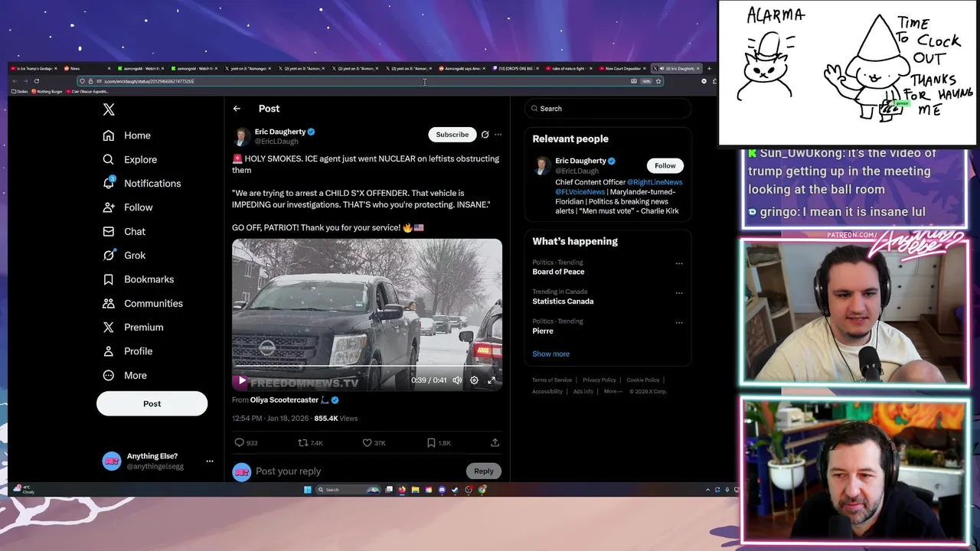This screenshot has height=551, width=980.
Task: Click the gray Reply button
Action: click(x=484, y=471)
